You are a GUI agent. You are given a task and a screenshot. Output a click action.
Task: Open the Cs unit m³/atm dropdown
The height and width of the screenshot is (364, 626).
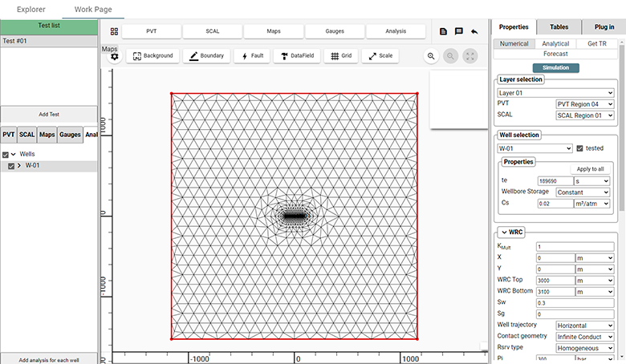(x=591, y=204)
